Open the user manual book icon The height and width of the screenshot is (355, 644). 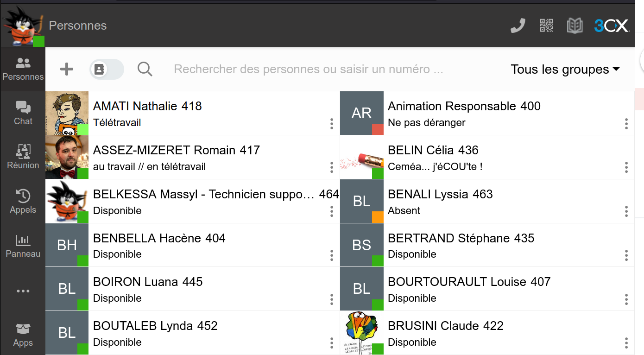(575, 25)
